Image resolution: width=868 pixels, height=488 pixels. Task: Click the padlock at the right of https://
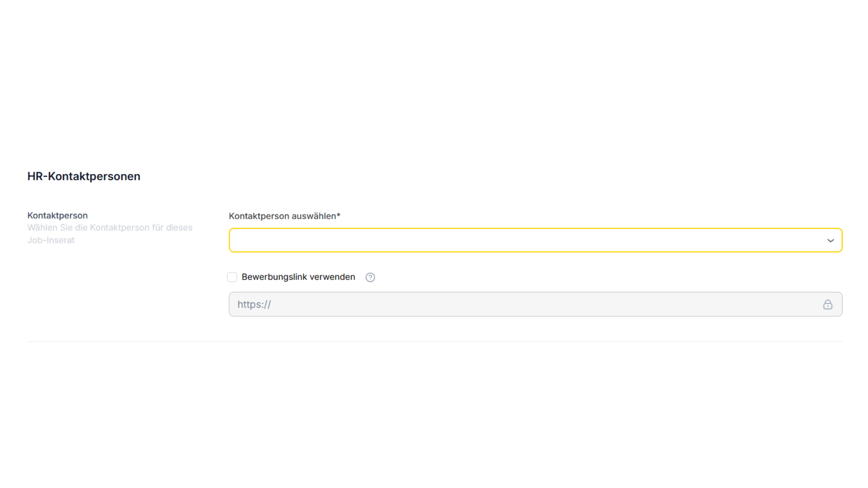click(x=828, y=305)
